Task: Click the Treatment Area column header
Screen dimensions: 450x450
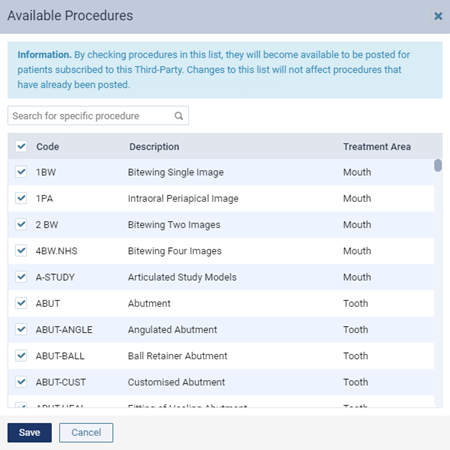Action: tap(377, 147)
